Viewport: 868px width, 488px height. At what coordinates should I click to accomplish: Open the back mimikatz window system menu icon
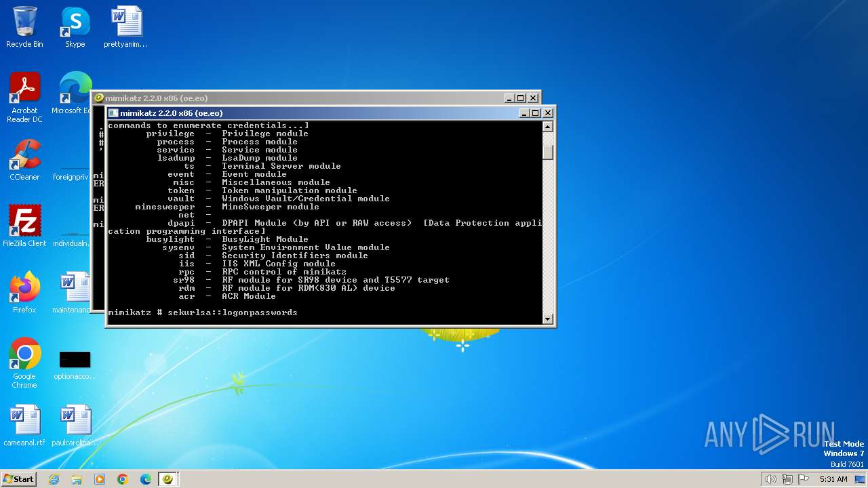[99, 98]
